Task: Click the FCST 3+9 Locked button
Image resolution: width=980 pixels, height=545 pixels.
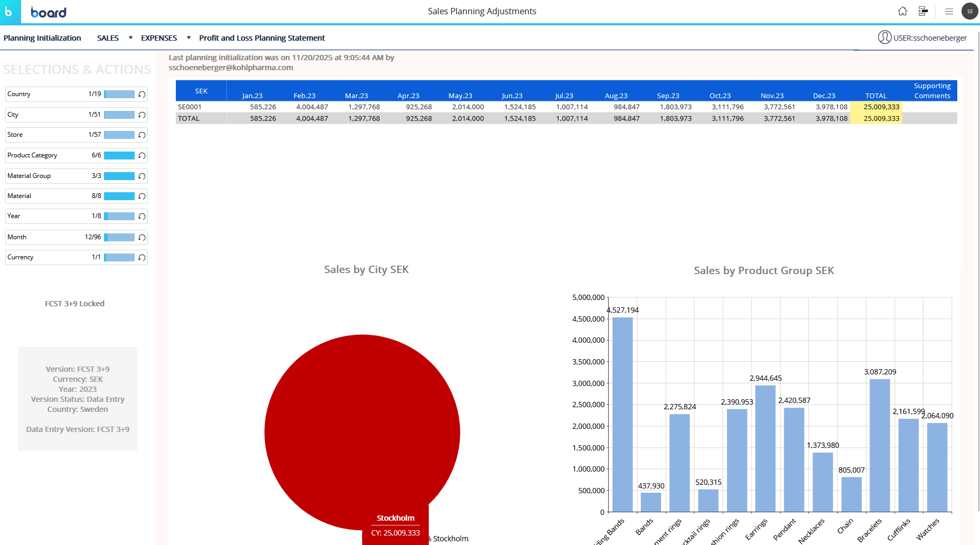Action: tap(74, 304)
